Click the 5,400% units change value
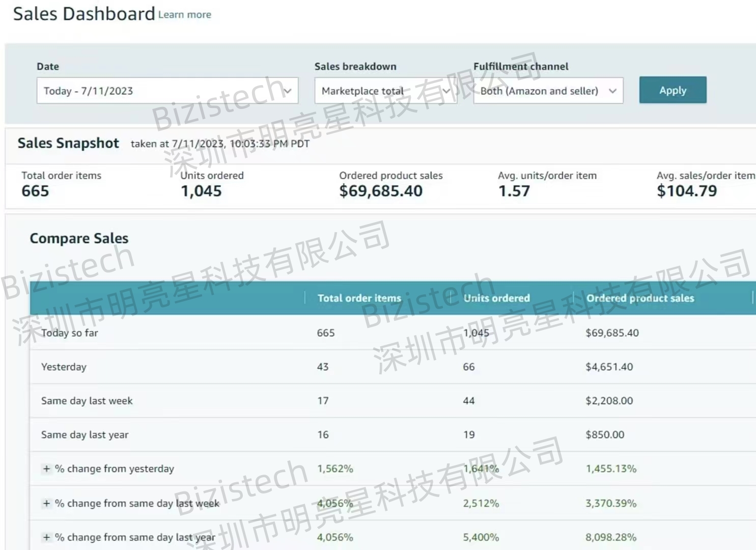The image size is (756, 550). (481, 537)
